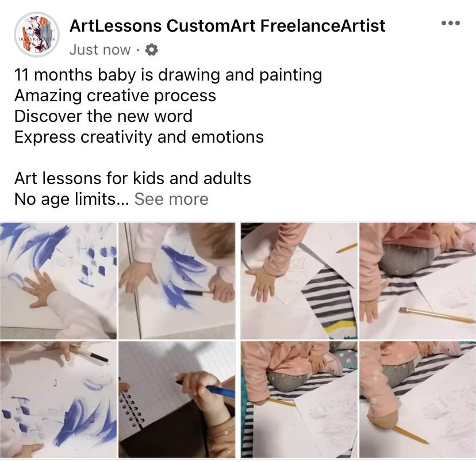This screenshot has width=476, height=462.
Task: Open the three-dot post options menu
Action: click(x=451, y=23)
